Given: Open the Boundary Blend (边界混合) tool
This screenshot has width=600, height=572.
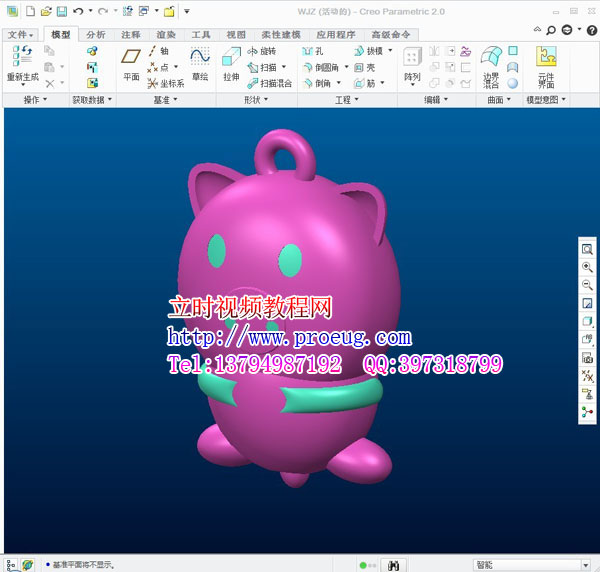Looking at the screenshot, I should tap(491, 67).
